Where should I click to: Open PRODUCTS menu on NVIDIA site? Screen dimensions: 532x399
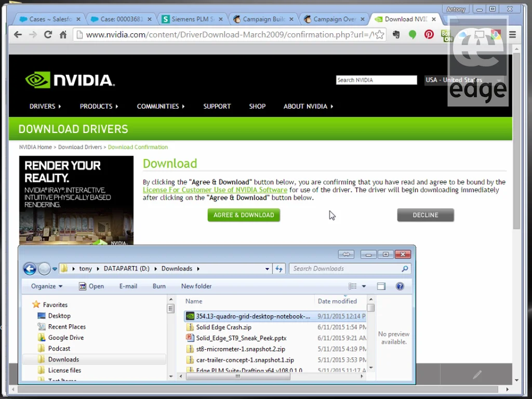click(99, 107)
